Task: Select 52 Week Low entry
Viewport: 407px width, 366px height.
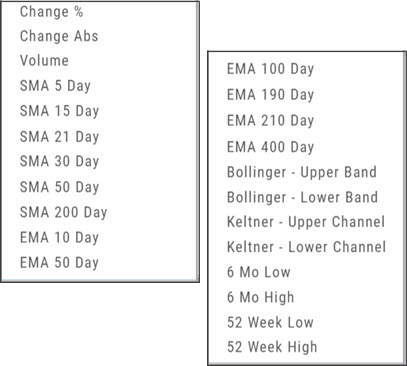Action: [270, 322]
